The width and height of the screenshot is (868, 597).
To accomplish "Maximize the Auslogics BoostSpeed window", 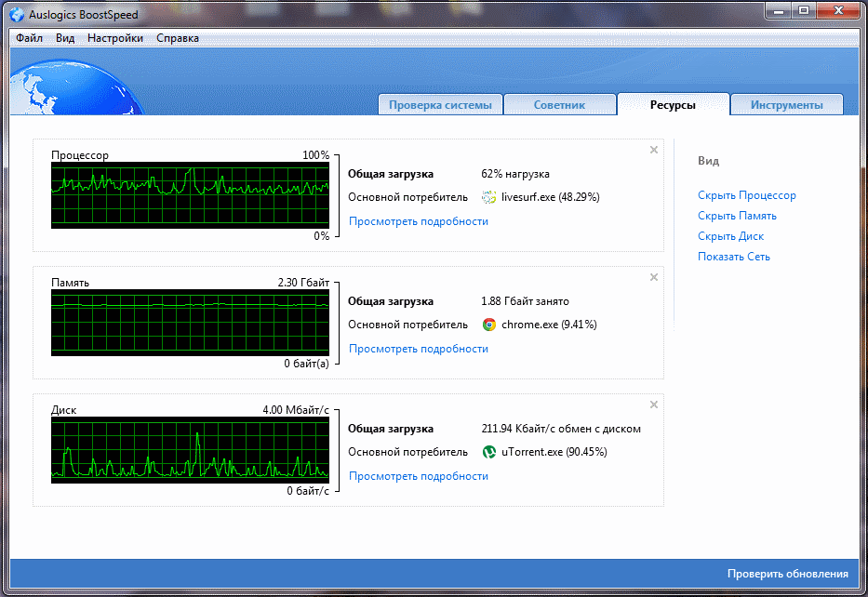I will pos(803,11).
